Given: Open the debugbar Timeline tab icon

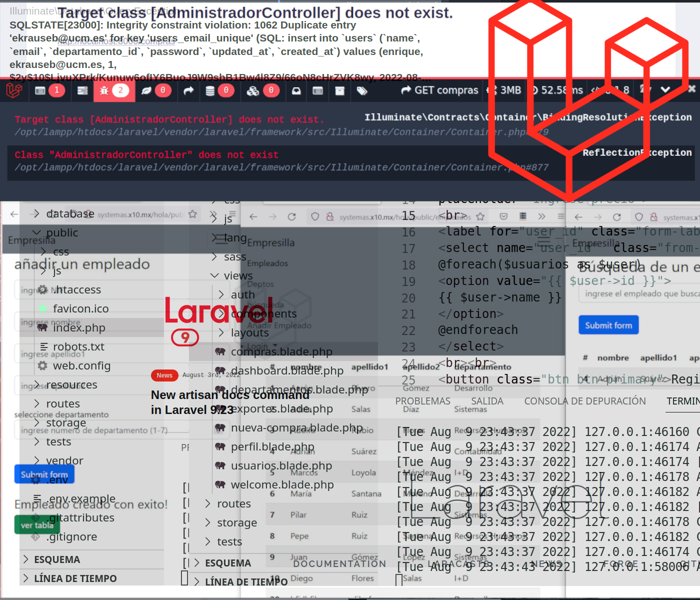Looking at the screenshot, I should pos(82,90).
